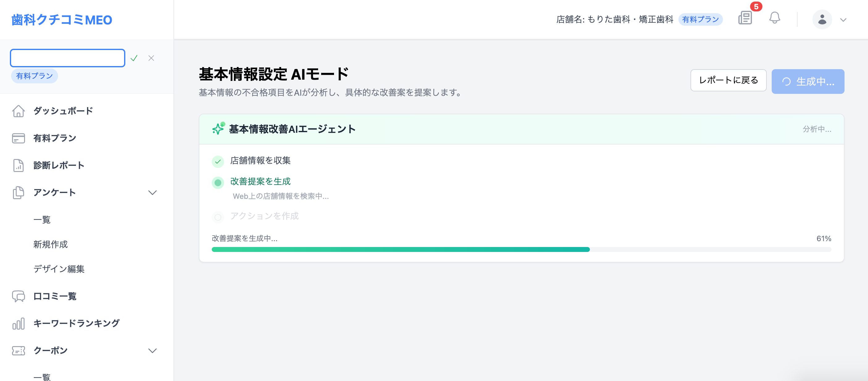This screenshot has width=868, height=381.
Task: Click the user avatar icon
Action: (822, 19)
